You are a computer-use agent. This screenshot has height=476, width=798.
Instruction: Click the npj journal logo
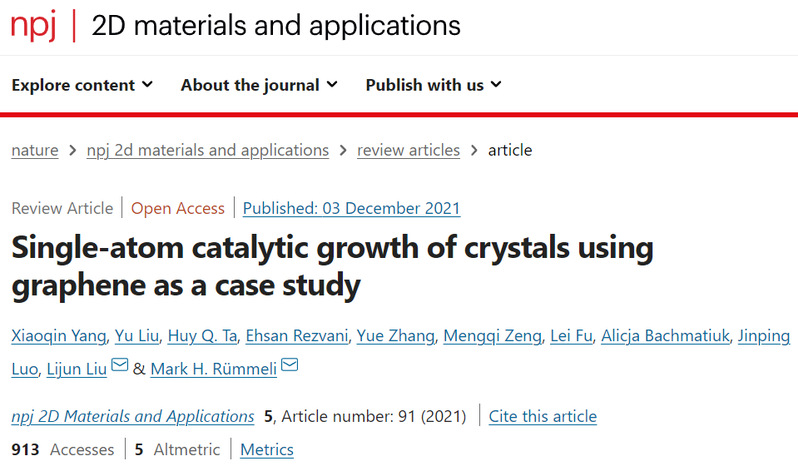point(34,26)
